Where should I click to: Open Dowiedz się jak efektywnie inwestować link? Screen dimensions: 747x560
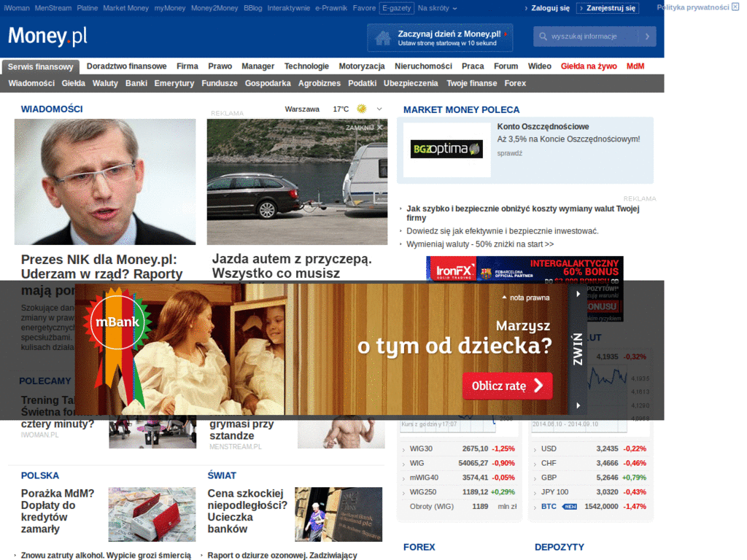pos(502,231)
